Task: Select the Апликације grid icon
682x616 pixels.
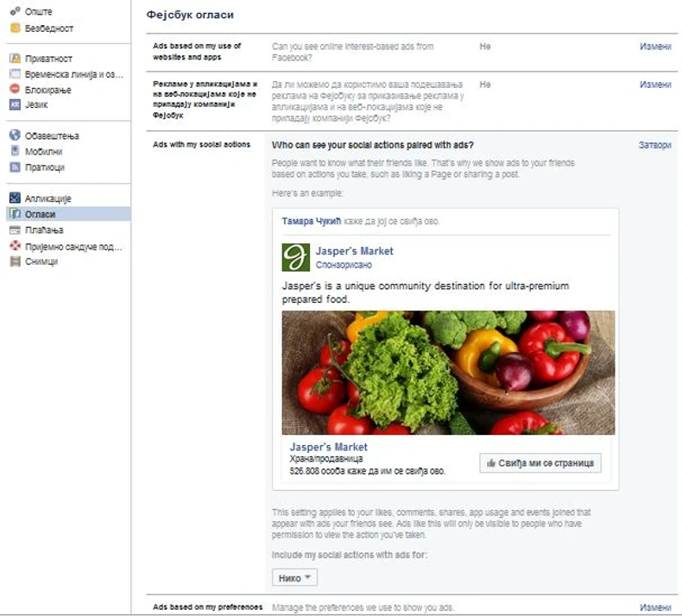Action: coord(16,198)
